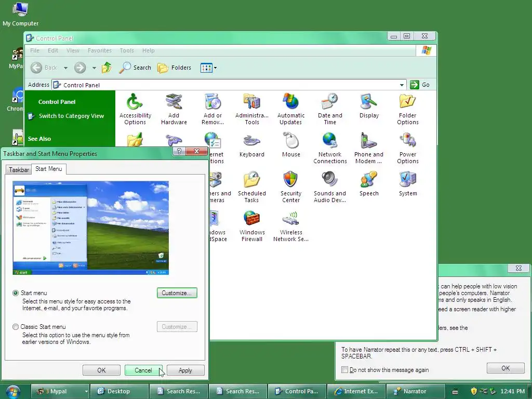
Task: Click OK in Taskbar Properties dialog
Action: (x=101, y=370)
